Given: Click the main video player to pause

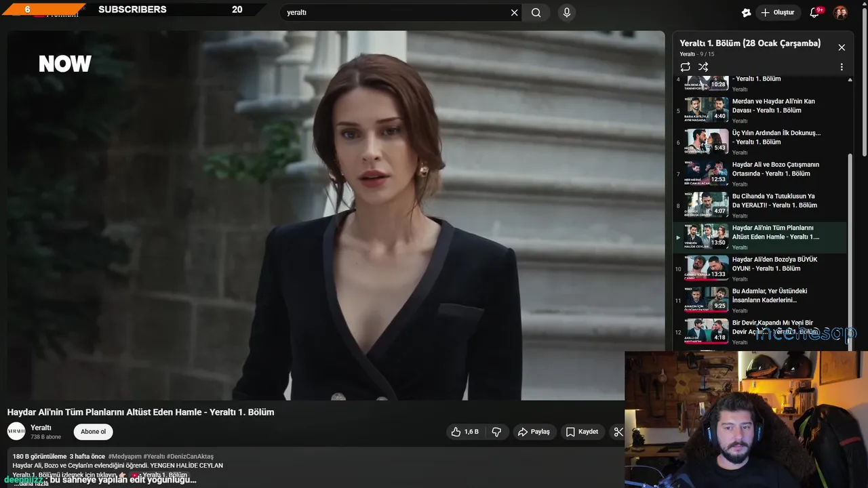Looking at the screenshot, I should point(336,216).
